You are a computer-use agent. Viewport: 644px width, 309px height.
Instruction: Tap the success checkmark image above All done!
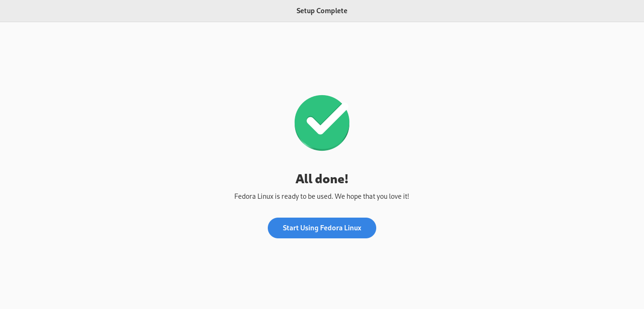tap(322, 123)
